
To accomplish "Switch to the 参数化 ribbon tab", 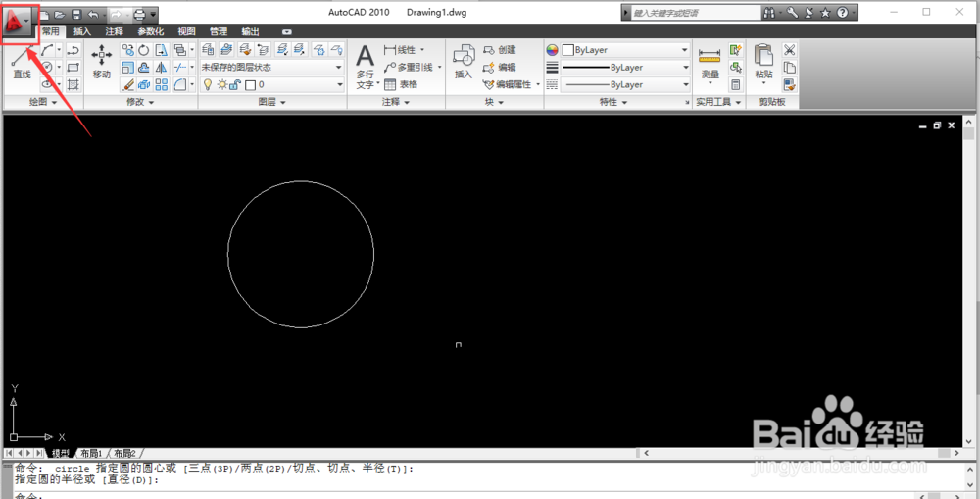I will 151,31.
